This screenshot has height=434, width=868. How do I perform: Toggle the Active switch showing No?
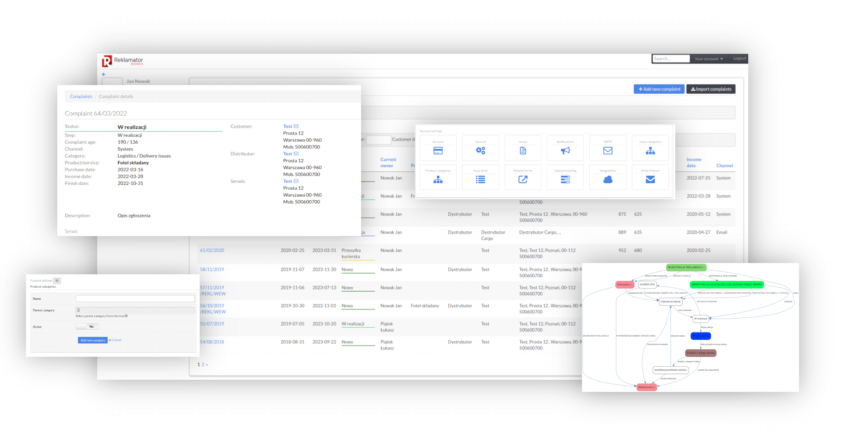(x=87, y=326)
